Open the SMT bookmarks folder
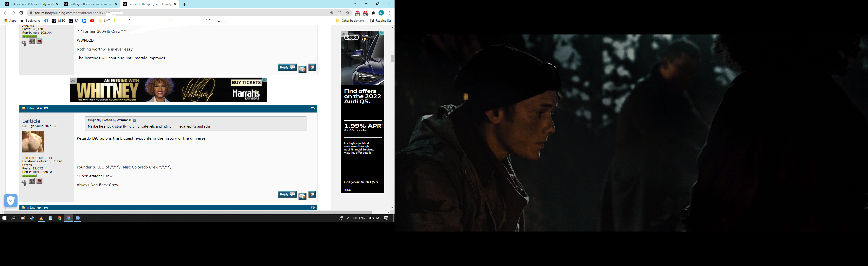This screenshot has height=266, width=868. click(x=104, y=21)
